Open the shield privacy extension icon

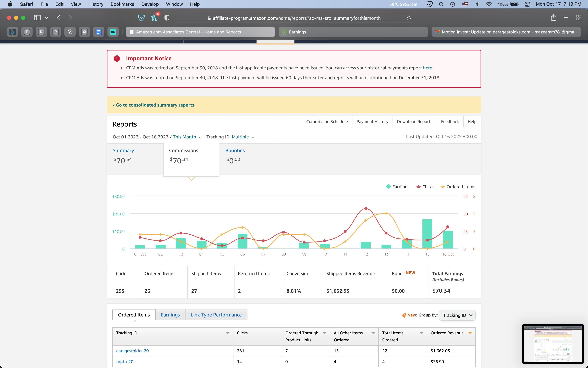(x=141, y=18)
